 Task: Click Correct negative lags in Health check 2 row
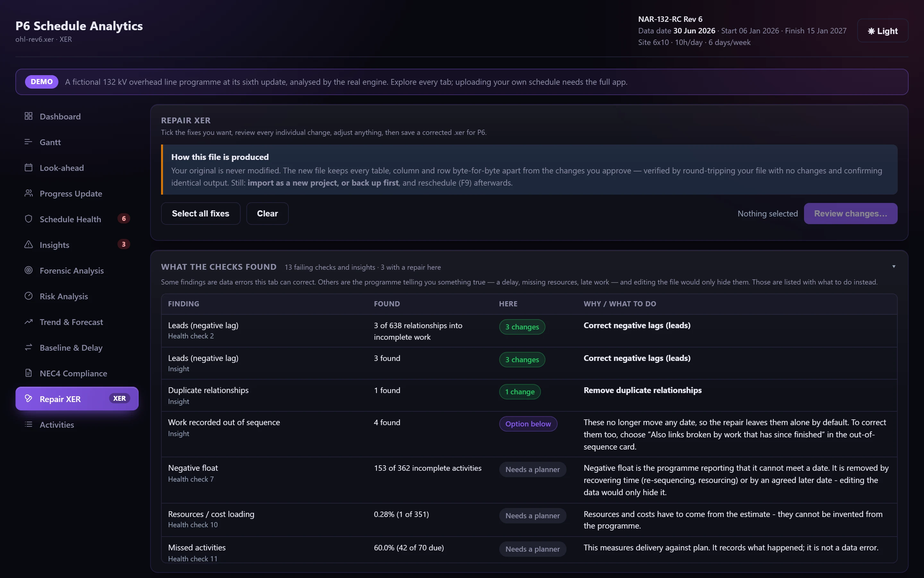637,325
